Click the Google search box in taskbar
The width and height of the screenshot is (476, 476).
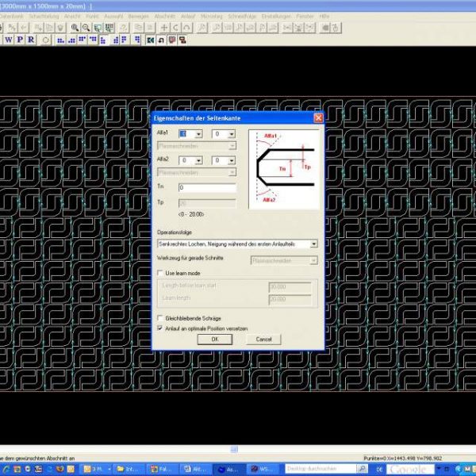click(410, 469)
